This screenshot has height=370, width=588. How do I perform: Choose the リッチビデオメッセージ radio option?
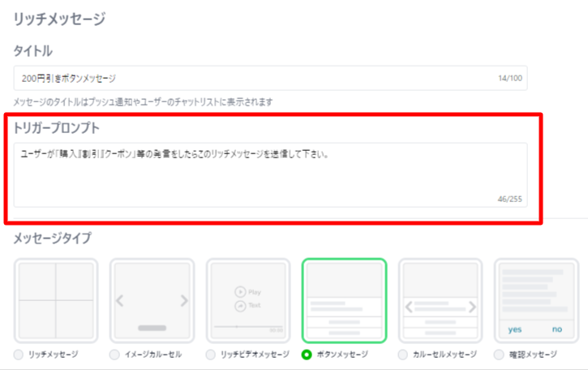click(211, 355)
